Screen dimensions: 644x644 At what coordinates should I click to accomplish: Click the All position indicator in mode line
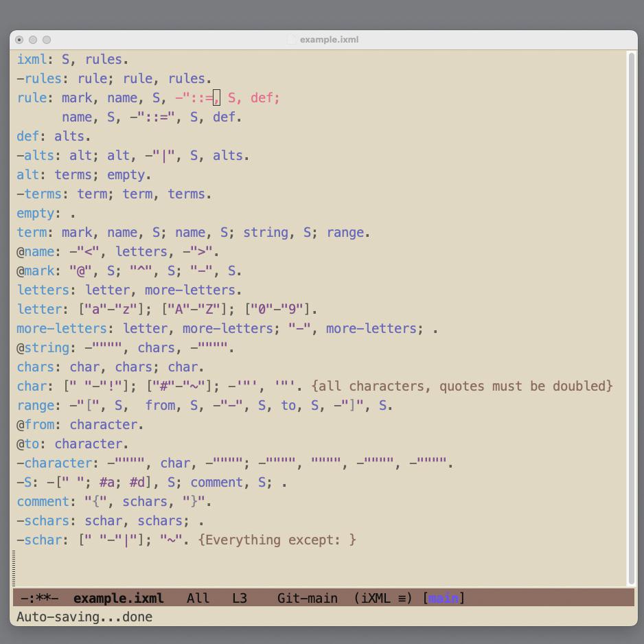[x=198, y=598]
